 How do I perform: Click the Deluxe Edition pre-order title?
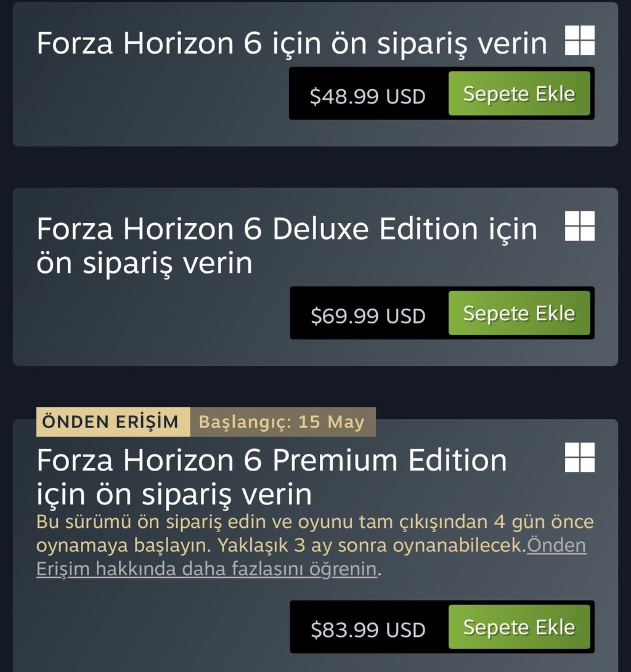point(287,245)
